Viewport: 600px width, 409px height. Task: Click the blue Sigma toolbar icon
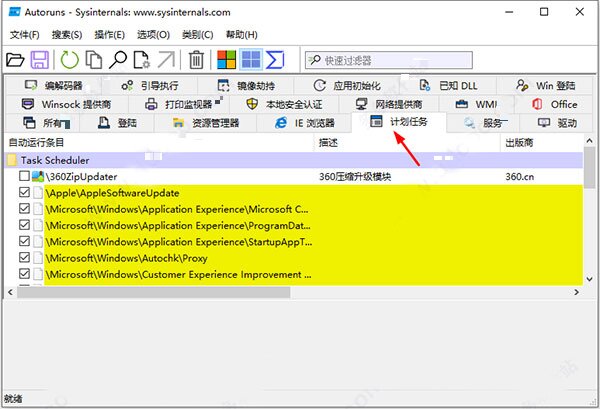point(275,60)
